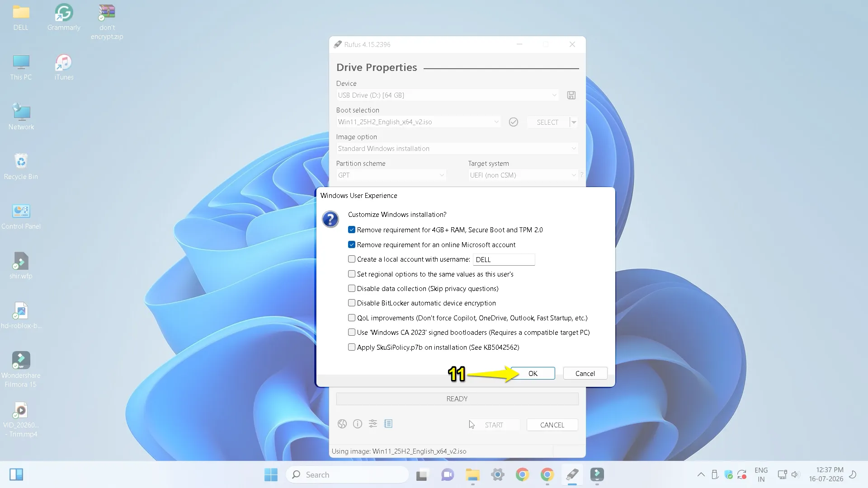Screen dimensions: 868x488
Task: Open Settings gear in taskbar
Action: [x=498, y=474]
